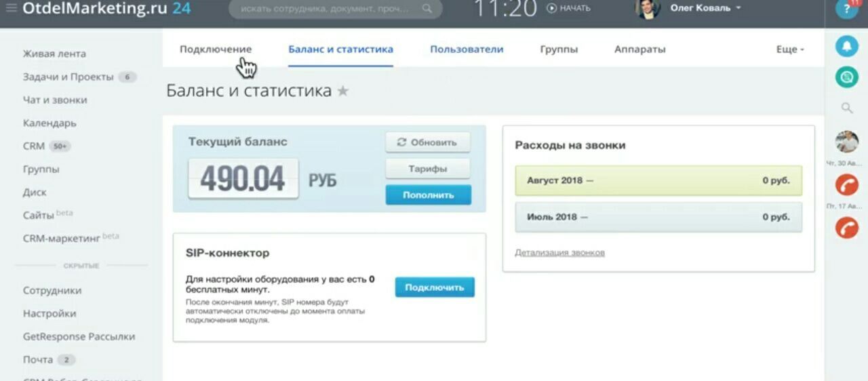Switch to the Подключение tab

[x=216, y=49]
